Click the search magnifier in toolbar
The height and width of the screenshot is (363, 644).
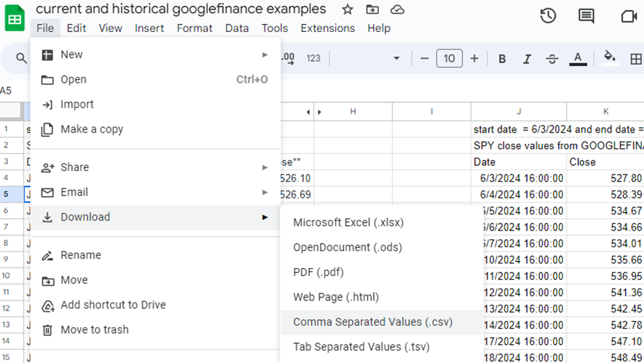click(21, 58)
